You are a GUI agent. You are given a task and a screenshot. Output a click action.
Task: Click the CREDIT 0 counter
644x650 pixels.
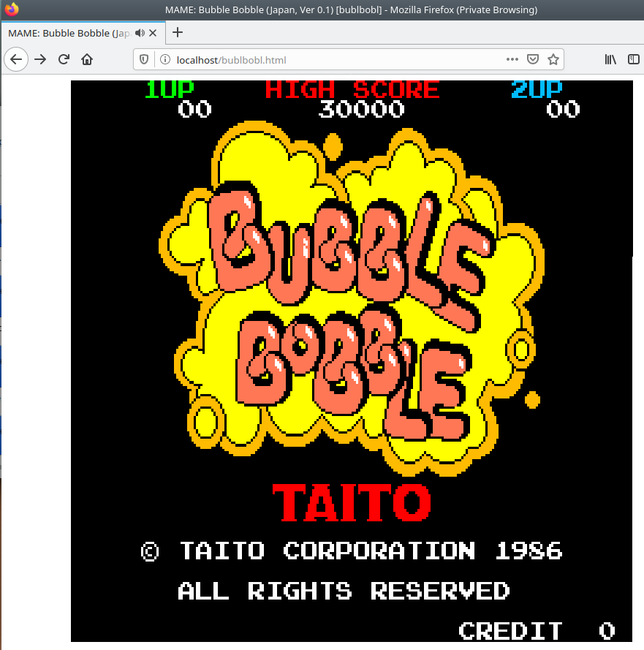click(x=537, y=631)
